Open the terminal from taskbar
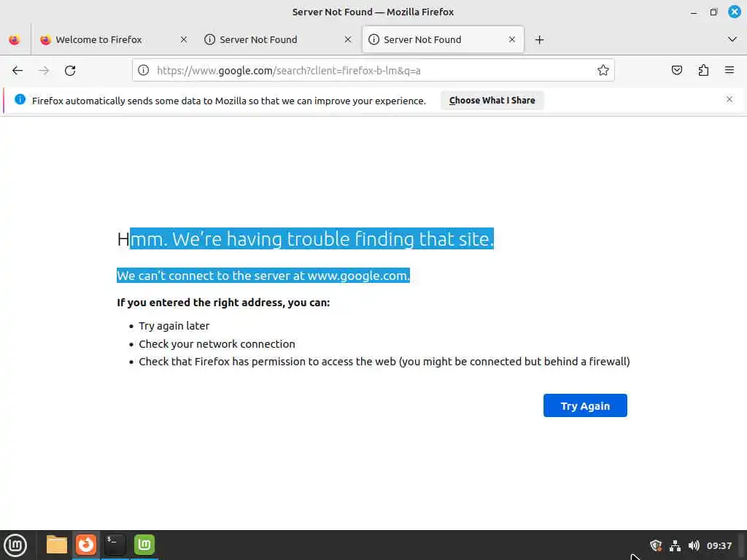Screen dimensions: 747x560 point(115,545)
